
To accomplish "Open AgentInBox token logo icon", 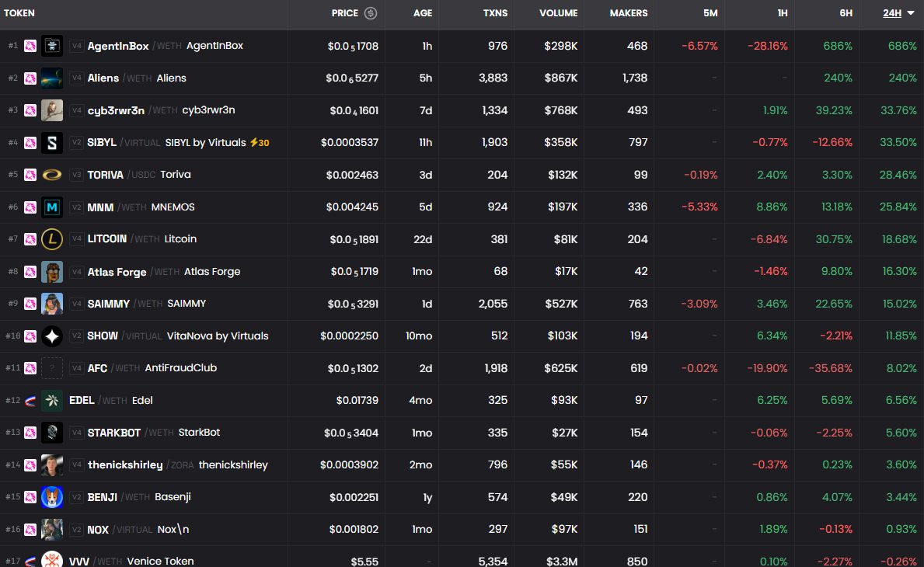I will pyautogui.click(x=52, y=45).
